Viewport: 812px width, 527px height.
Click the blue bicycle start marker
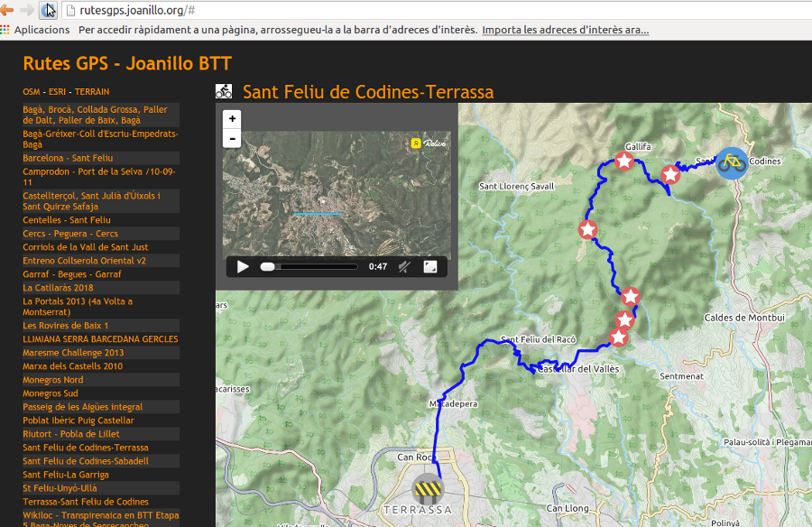732,163
